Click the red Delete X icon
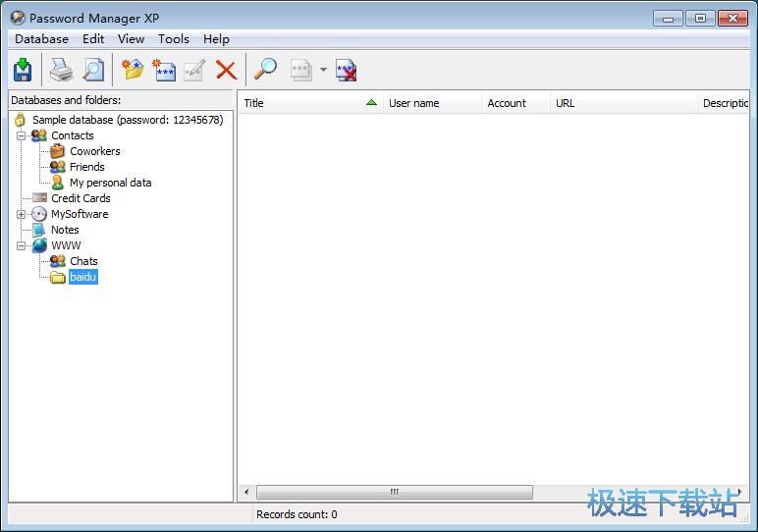This screenshot has width=758, height=532. pyautogui.click(x=226, y=70)
